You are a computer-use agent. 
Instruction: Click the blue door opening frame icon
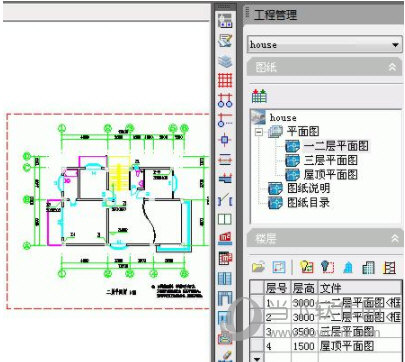[x=225, y=298]
